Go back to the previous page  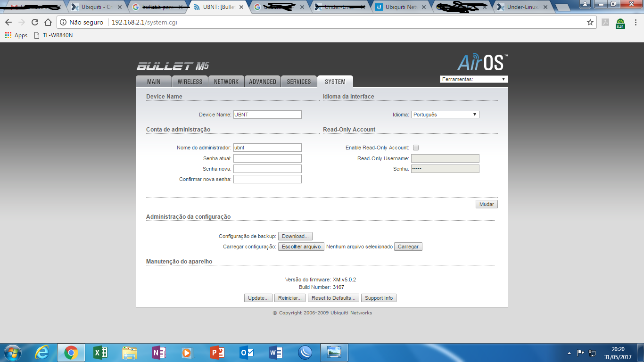(8, 23)
